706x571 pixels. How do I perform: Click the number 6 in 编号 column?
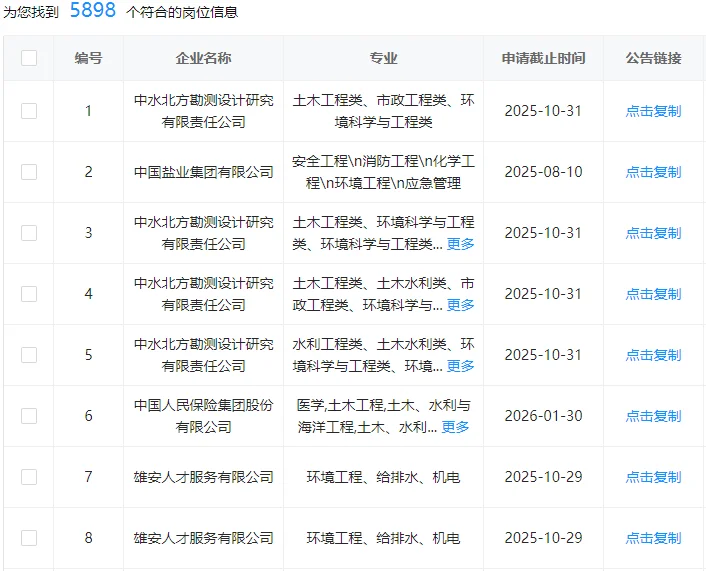coord(88,416)
